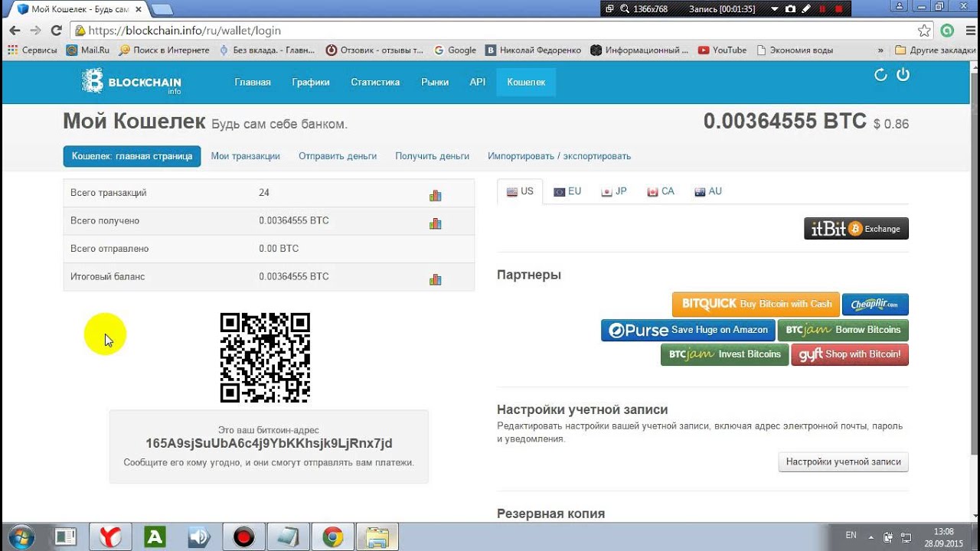
Task: Open chart icon for Итоговый баланс row
Action: pos(435,279)
